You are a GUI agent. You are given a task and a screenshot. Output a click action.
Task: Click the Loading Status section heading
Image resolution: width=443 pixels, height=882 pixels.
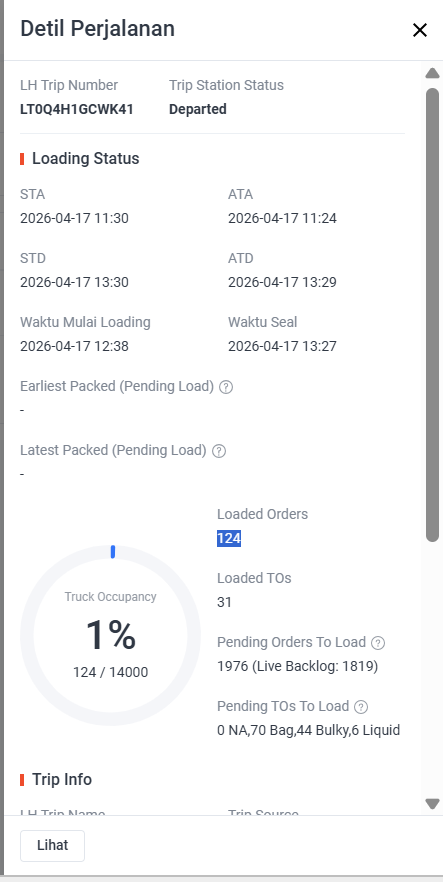coord(85,159)
